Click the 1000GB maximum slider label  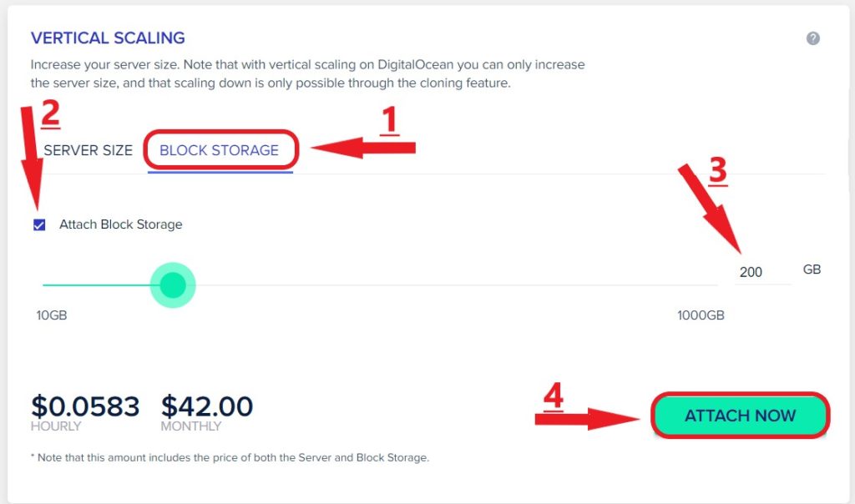click(x=701, y=315)
